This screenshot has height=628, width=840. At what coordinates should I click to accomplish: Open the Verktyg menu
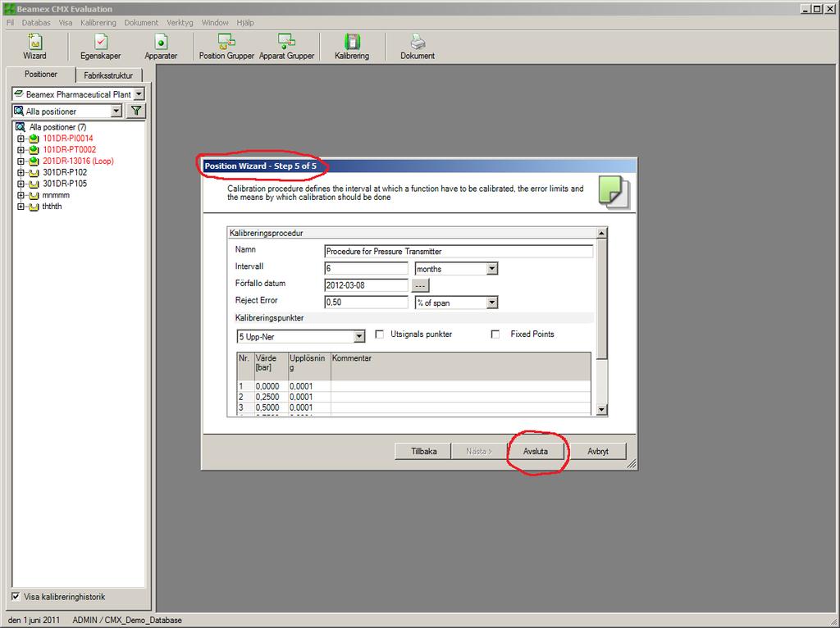pos(180,22)
